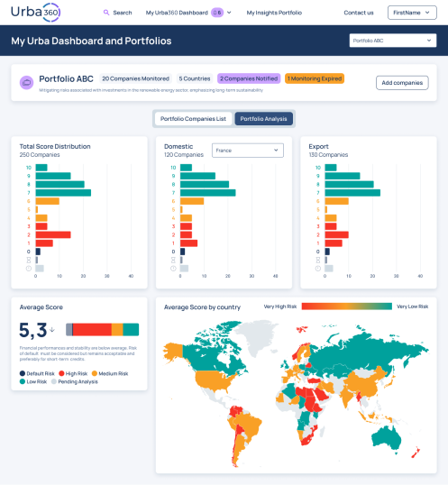This screenshot has height=485, width=448.
Task: Click the Add companies button
Action: point(402,83)
